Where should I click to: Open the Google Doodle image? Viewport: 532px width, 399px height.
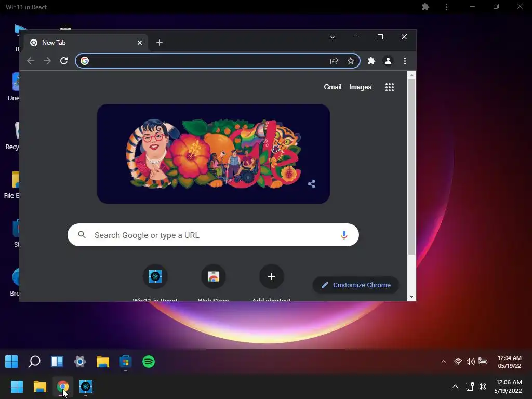click(214, 154)
